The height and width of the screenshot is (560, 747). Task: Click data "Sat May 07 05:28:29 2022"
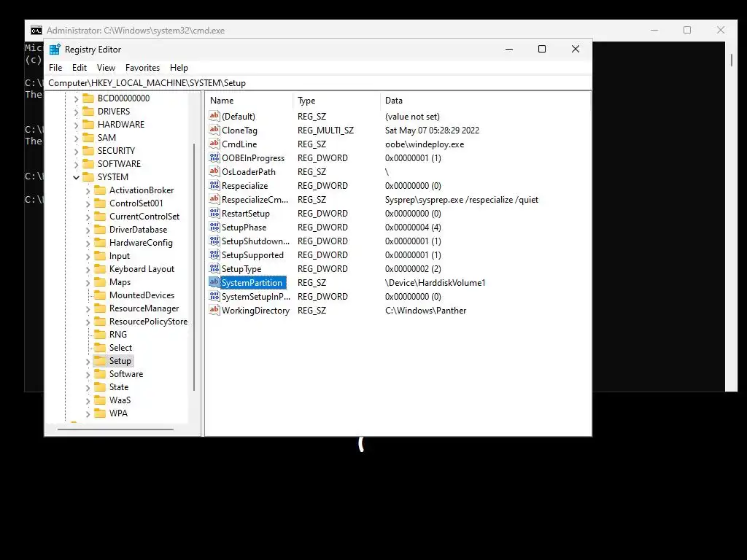pos(432,130)
